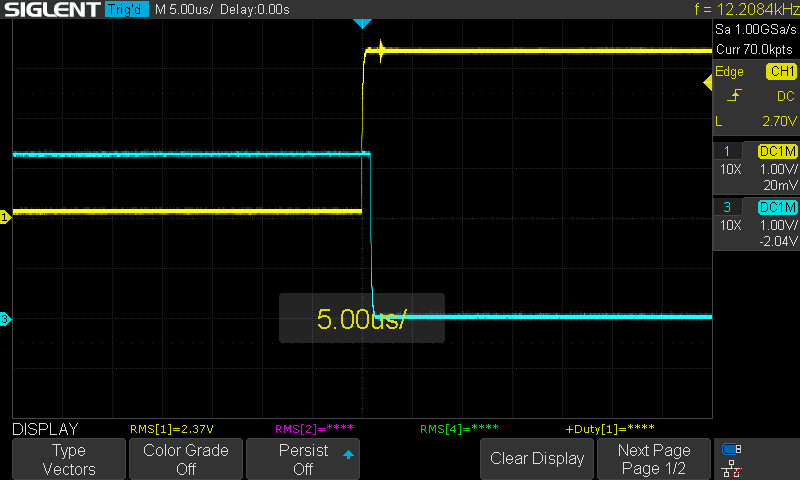Click the Trig'd status indicator
This screenshot has height=480, width=800.
tap(127, 9)
